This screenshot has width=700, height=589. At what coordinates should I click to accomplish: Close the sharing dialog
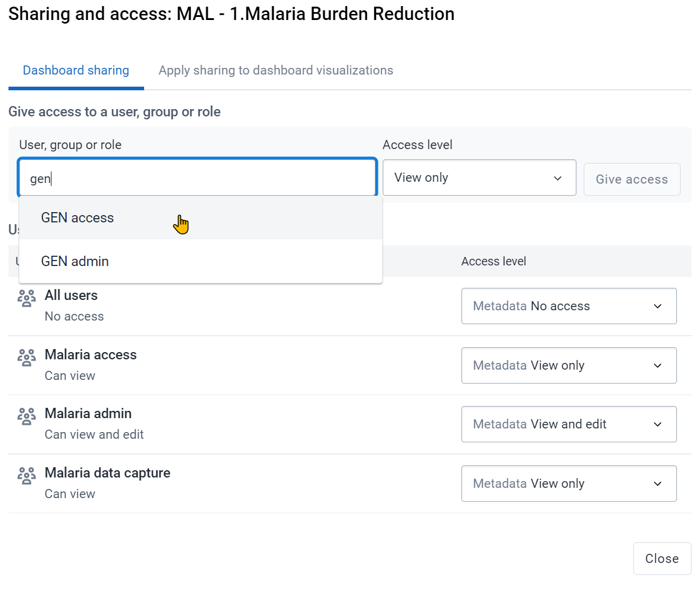coord(662,559)
